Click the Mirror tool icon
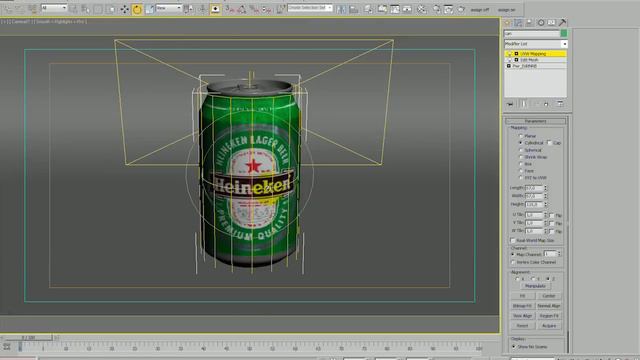 click(x=341, y=9)
